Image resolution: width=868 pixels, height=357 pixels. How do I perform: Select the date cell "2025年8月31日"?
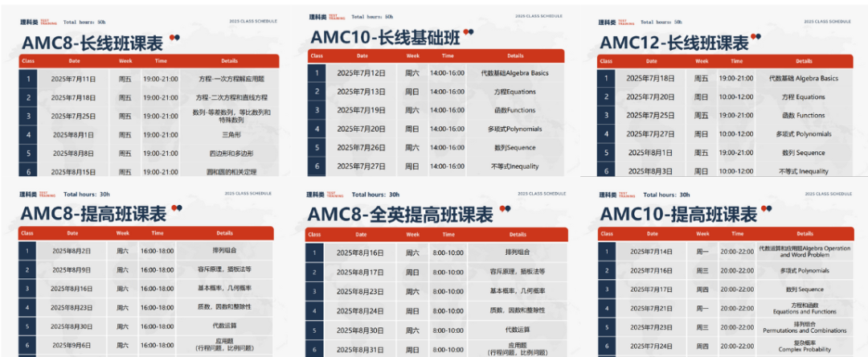click(x=360, y=349)
